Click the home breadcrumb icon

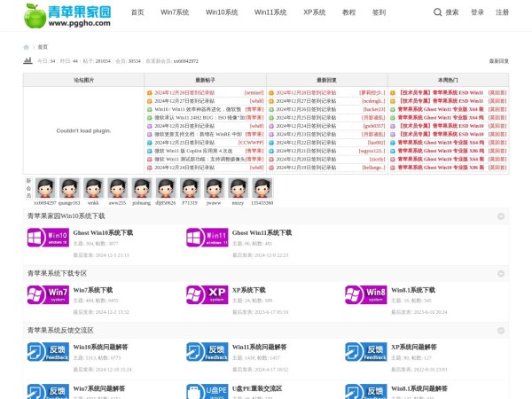[x=27, y=47]
